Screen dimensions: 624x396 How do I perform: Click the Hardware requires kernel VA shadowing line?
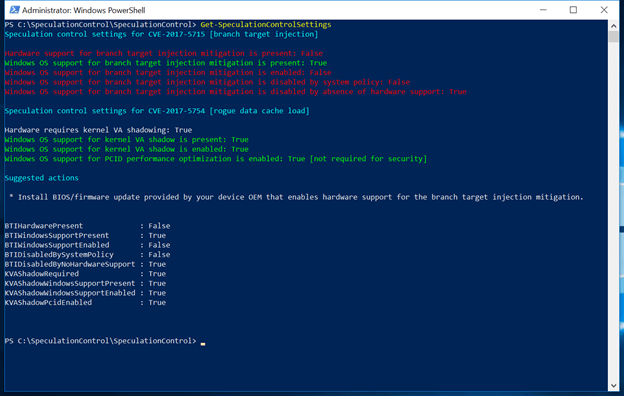click(x=98, y=130)
